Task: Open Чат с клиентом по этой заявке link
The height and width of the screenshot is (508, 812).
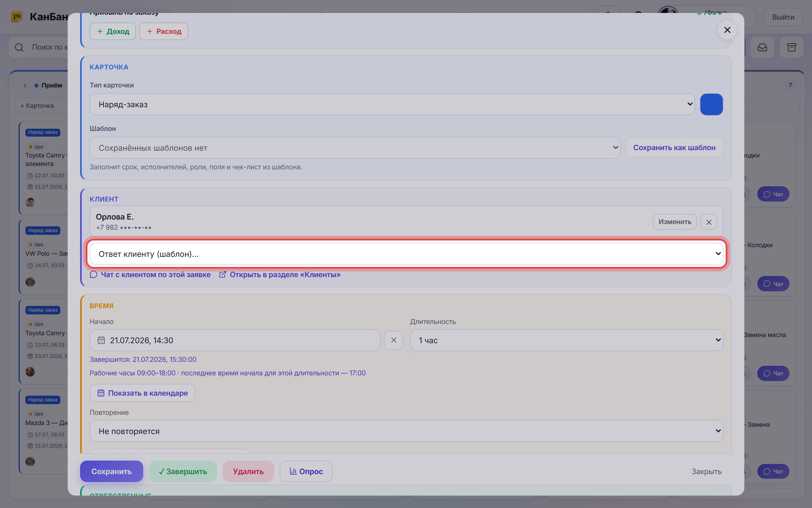Action: click(x=150, y=275)
